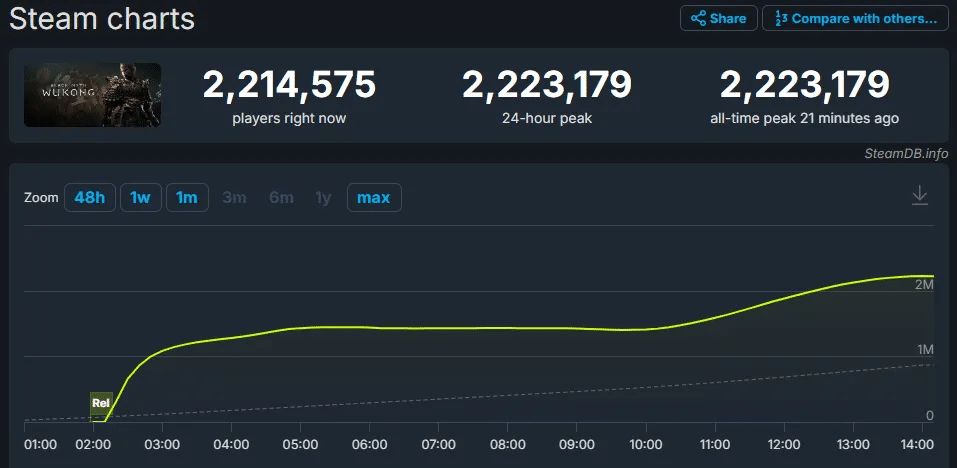The height and width of the screenshot is (468, 957).
Task: Click the all-time peak value
Action: 804,86
